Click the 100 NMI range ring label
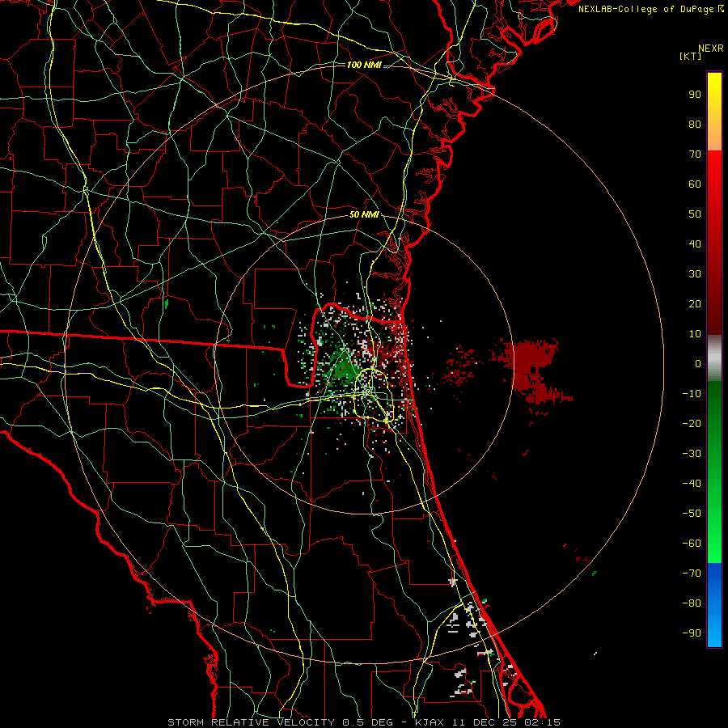The height and width of the screenshot is (728, 728). [364, 65]
